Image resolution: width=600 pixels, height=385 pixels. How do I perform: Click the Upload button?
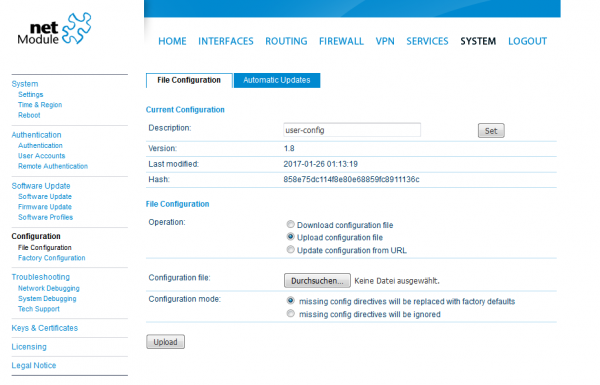165,342
